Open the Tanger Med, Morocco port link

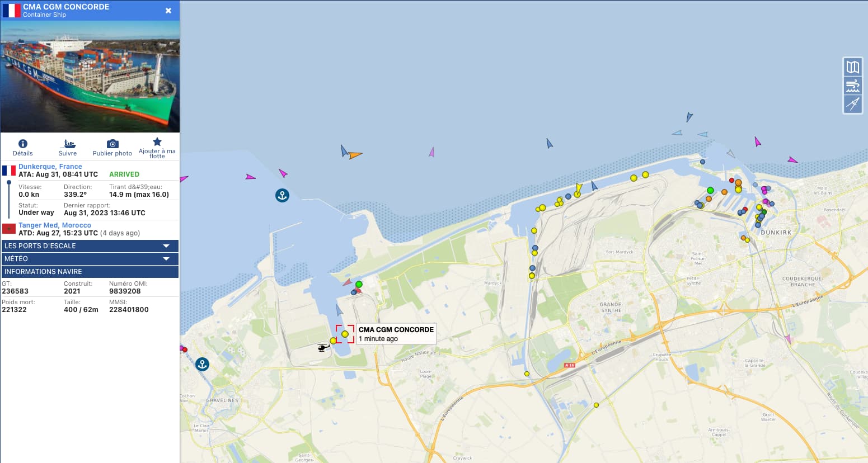[55, 225]
